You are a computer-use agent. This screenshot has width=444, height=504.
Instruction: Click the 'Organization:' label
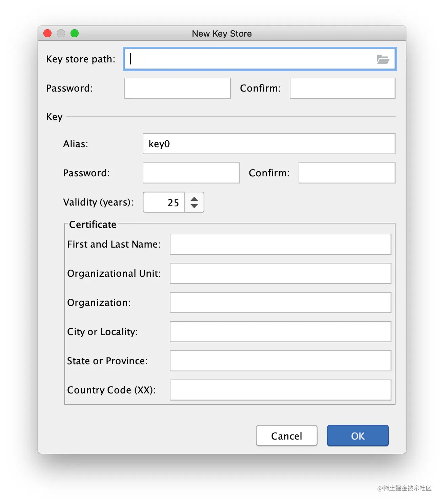[99, 303]
